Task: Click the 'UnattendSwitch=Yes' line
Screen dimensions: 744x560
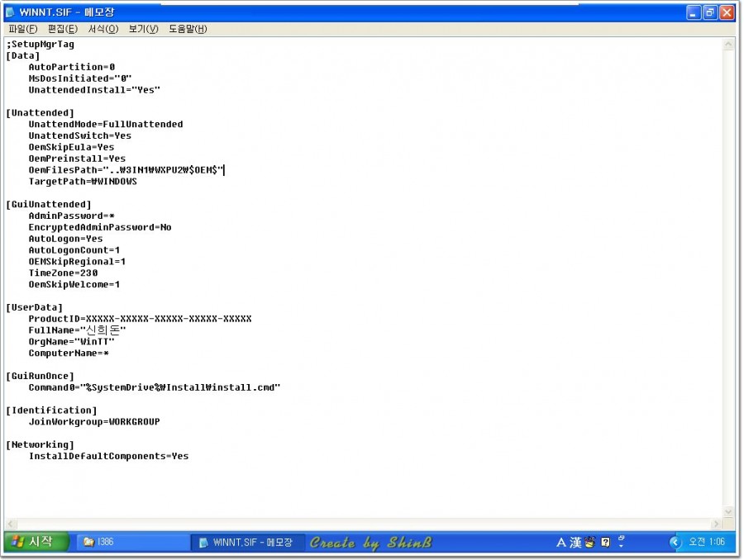Action: 80,135
